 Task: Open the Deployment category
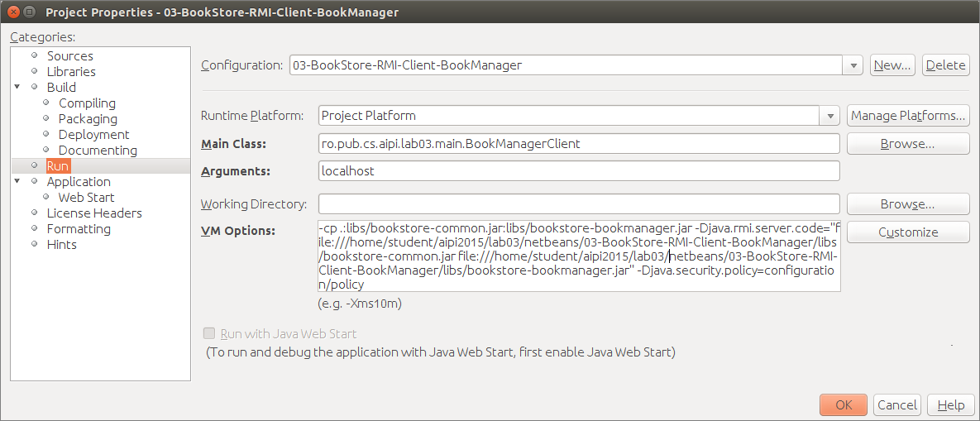point(93,134)
